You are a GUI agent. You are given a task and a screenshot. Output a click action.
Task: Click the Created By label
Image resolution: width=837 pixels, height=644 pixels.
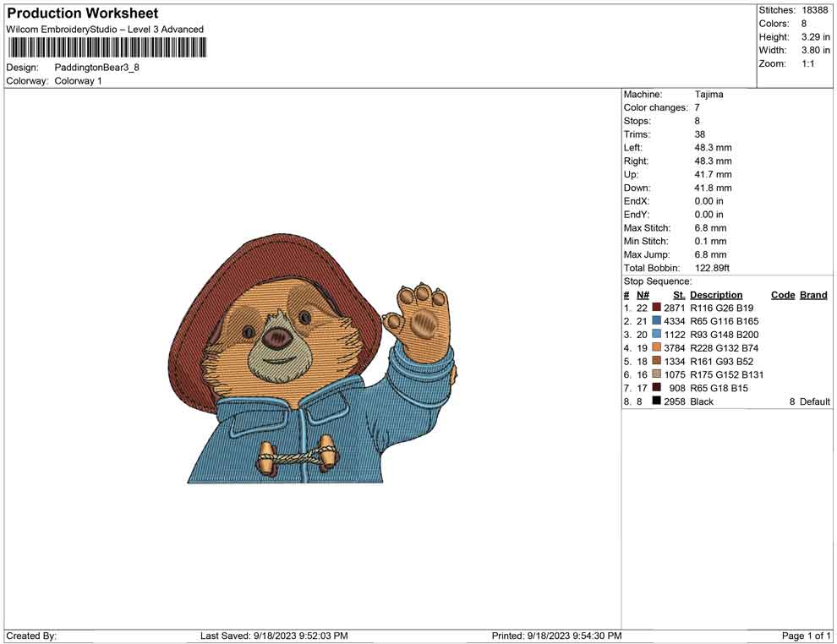coord(31,636)
